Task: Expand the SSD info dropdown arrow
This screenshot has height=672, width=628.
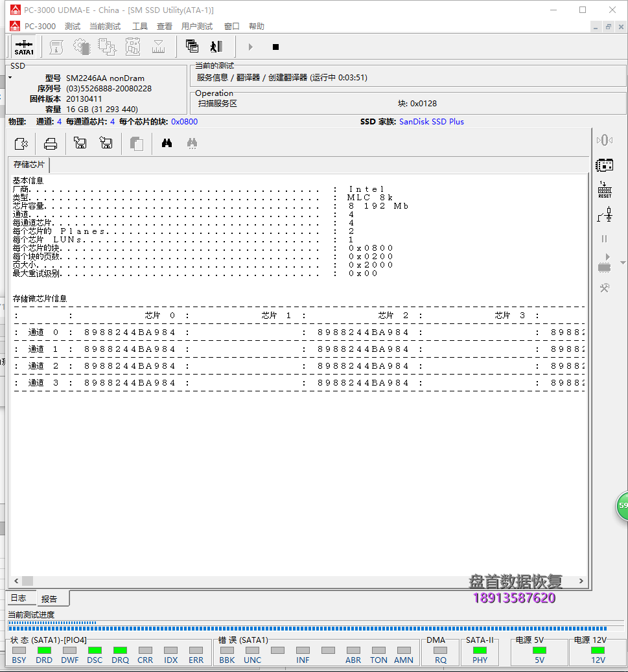Action: [10, 78]
